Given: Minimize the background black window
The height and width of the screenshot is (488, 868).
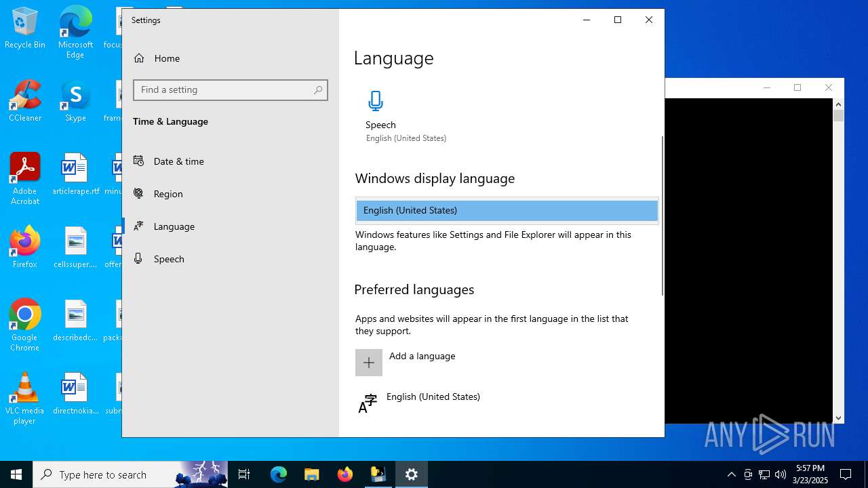Looking at the screenshot, I should tap(767, 87).
